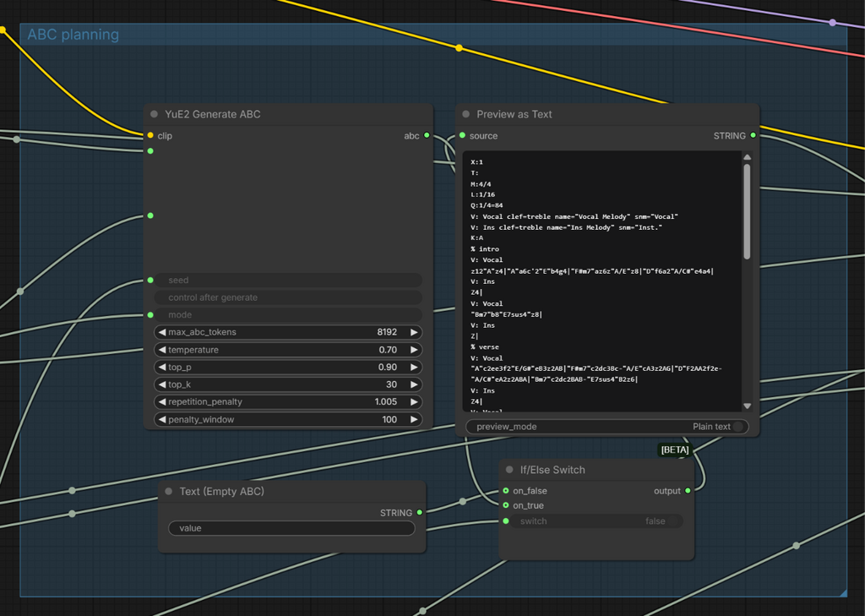The image size is (865, 616).
Task: Click the abc output socket
Action: click(x=427, y=135)
